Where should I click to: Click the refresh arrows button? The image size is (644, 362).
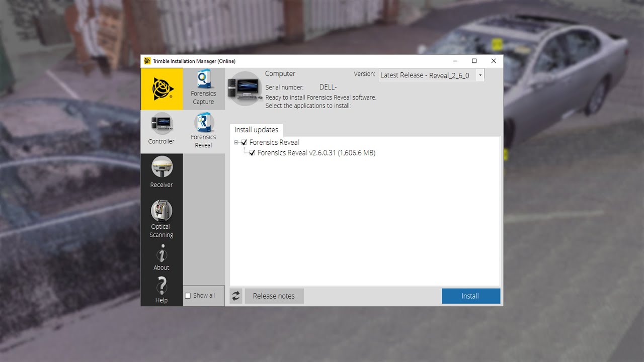[x=236, y=296]
